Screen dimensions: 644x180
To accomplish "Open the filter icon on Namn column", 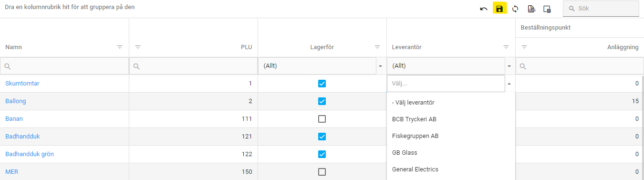I will tap(120, 47).
